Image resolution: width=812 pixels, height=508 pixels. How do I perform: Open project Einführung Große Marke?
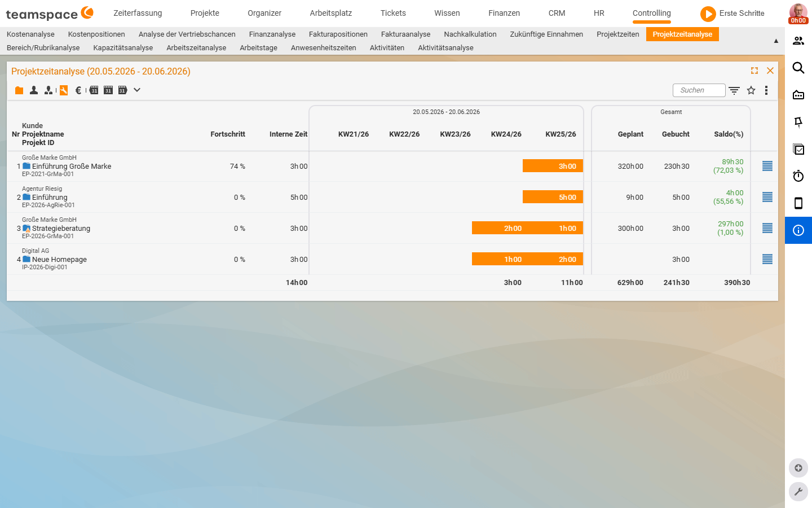click(x=72, y=166)
